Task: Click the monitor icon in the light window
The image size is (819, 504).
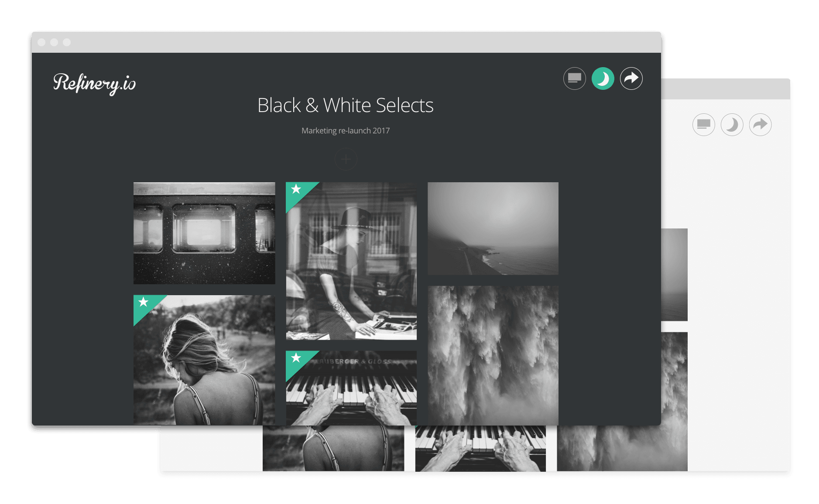Action: [x=703, y=125]
